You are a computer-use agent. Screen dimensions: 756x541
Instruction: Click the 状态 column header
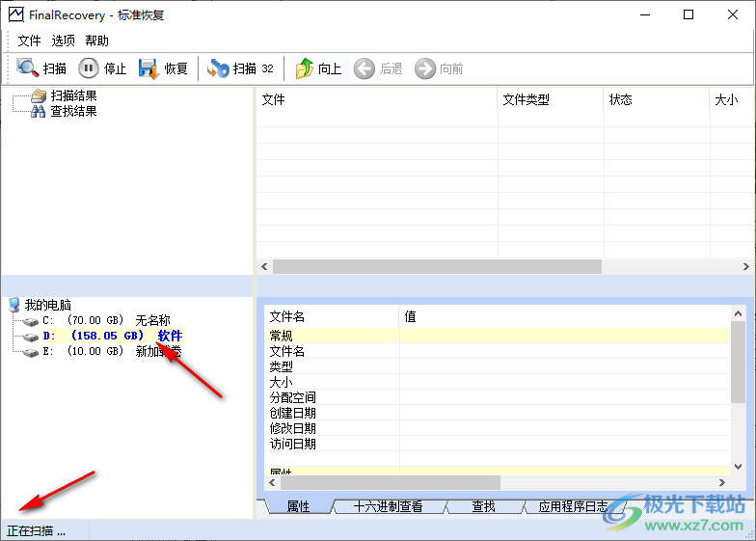click(x=656, y=99)
